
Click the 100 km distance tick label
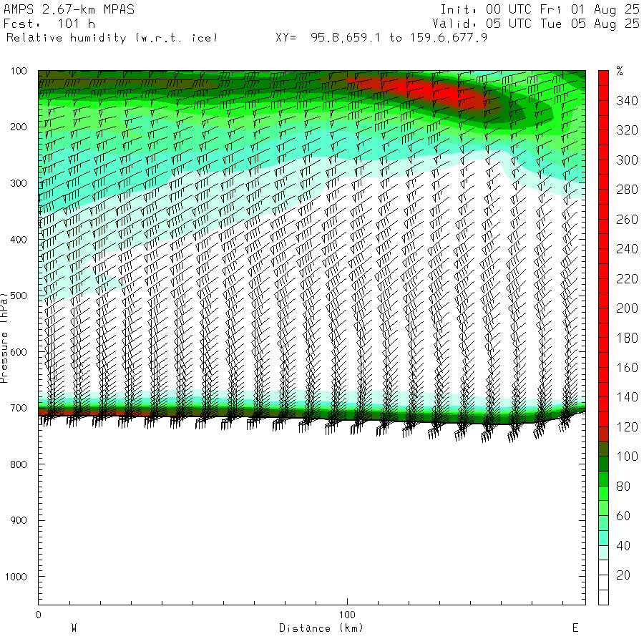[x=347, y=615]
